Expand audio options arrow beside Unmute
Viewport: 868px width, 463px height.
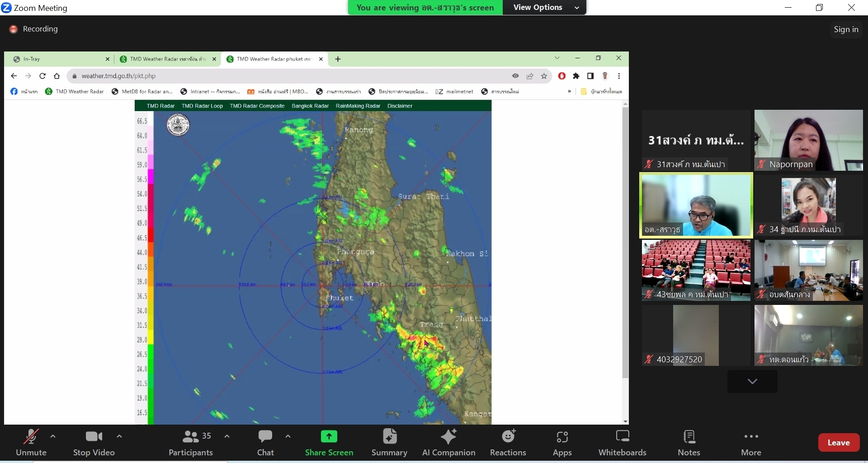(53, 436)
